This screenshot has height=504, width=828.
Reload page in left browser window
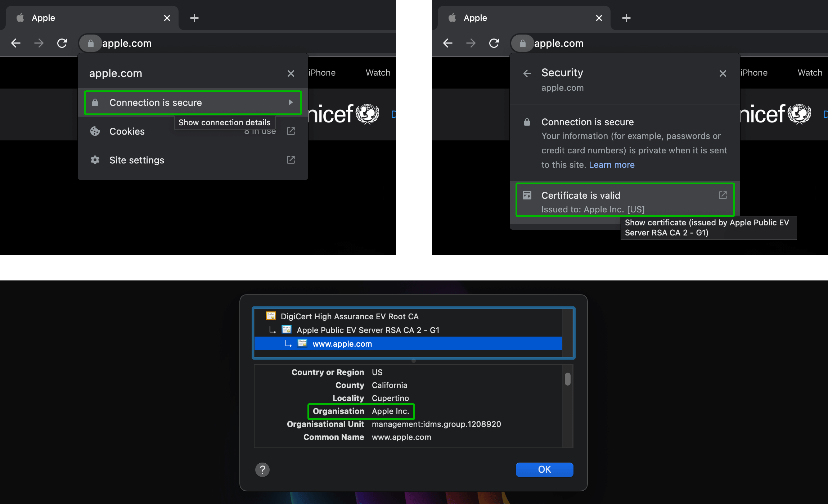[62, 43]
